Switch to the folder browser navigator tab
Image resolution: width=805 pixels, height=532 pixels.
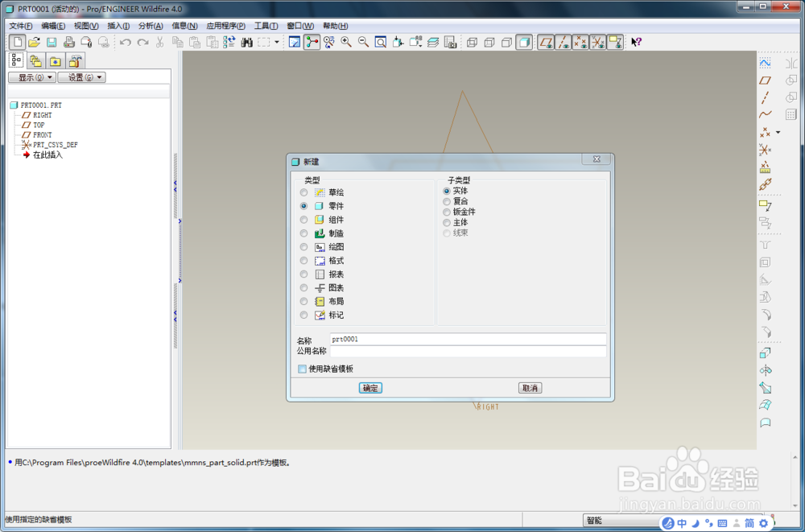(x=36, y=61)
